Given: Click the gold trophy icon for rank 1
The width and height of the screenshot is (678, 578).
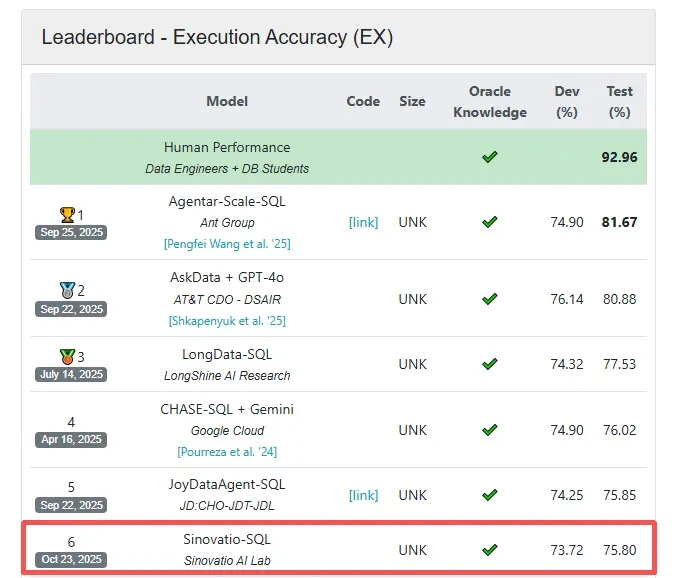Looking at the screenshot, I should pos(67,214).
